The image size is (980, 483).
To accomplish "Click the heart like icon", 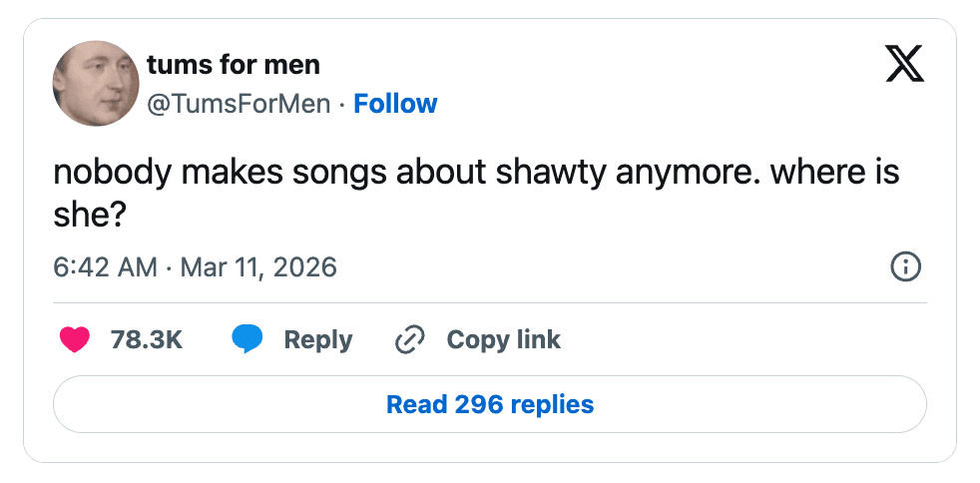I will coord(75,339).
